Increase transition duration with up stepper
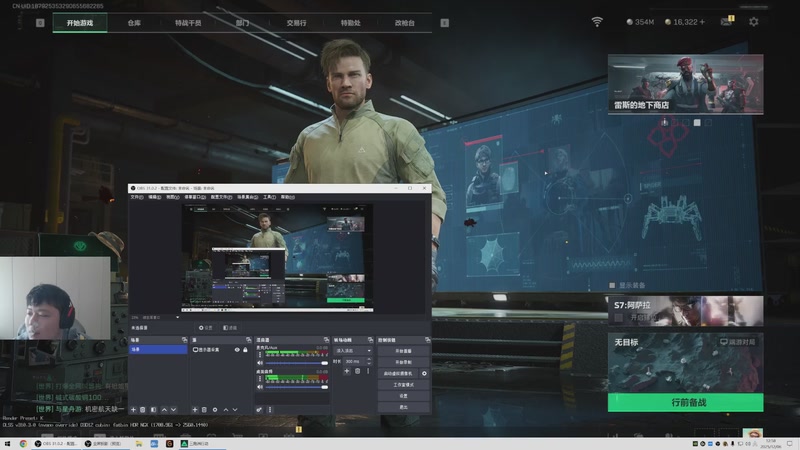This screenshot has width=800, height=450. pos(369,359)
